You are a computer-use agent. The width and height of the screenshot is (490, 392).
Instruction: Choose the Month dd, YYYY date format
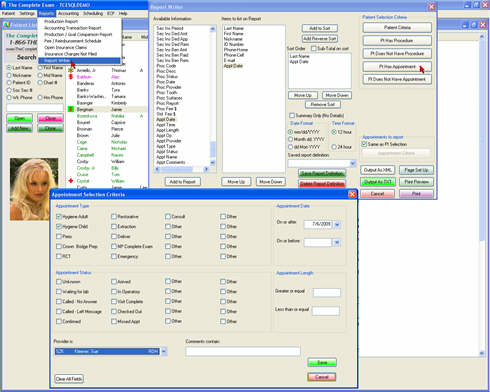(x=290, y=139)
